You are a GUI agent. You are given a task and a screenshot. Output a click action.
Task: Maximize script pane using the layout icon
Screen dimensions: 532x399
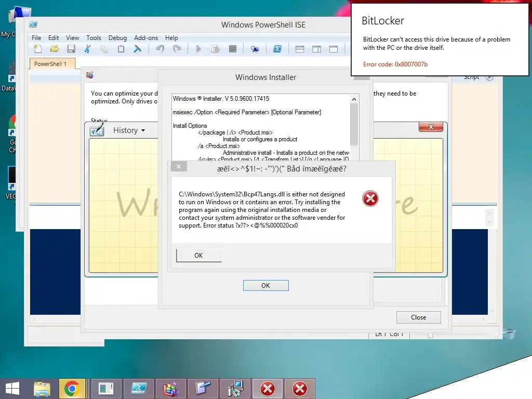coord(334,49)
